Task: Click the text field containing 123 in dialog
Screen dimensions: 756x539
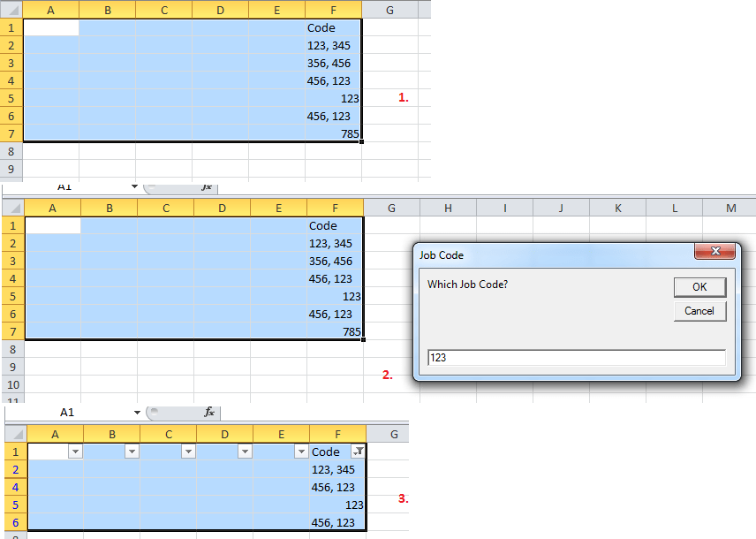Action: point(576,357)
